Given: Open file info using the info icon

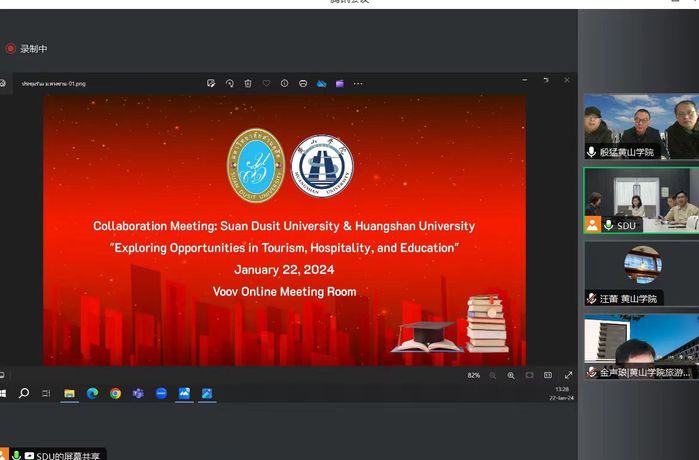Looking at the screenshot, I should 285,83.
